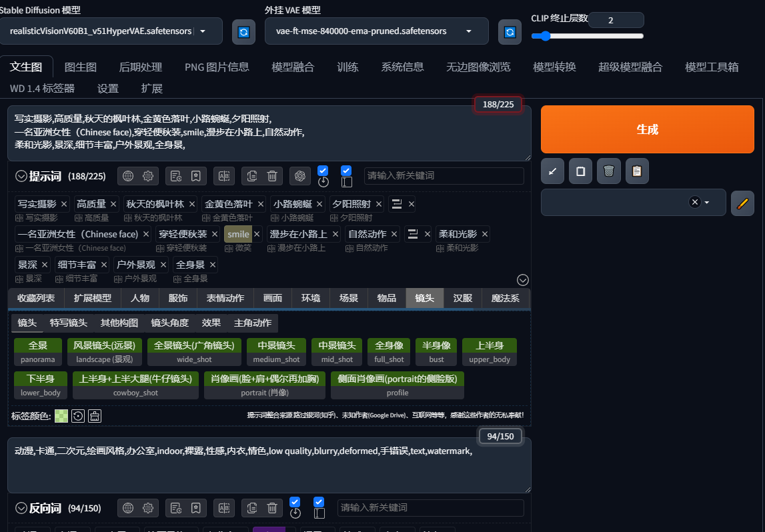Collapse the tag list with the chevron
Screen dimensions: 765x532
click(x=523, y=279)
